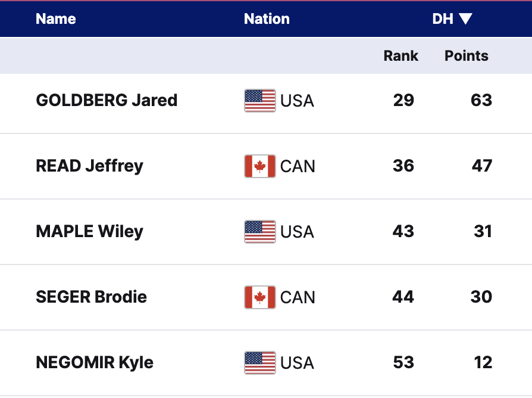532x398 pixels.
Task: Click the USA flag beside Kyle Negomir
Action: pos(259,363)
